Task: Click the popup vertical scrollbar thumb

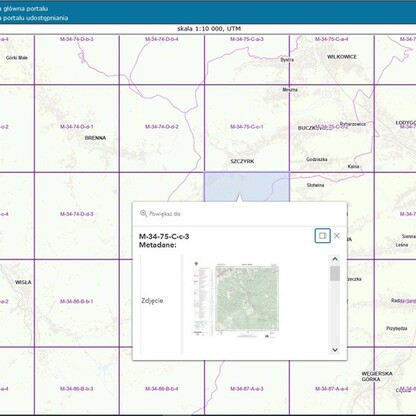Action: (335, 273)
